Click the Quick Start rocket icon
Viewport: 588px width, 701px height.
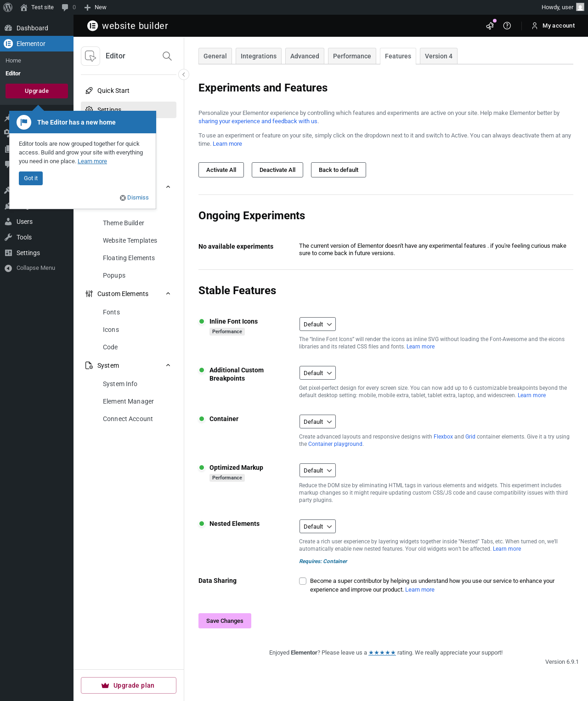(89, 91)
